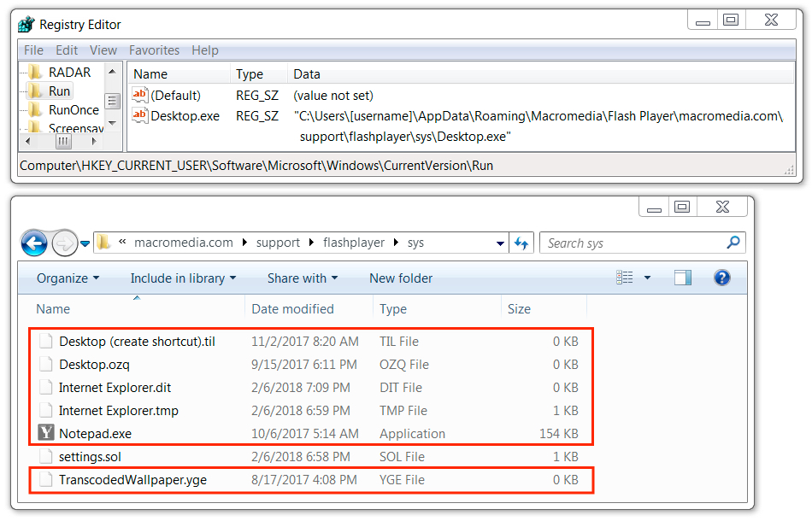Select the file Desktop (create shortcut).til
Image resolution: width=812 pixels, height=521 pixels.
tap(137, 342)
